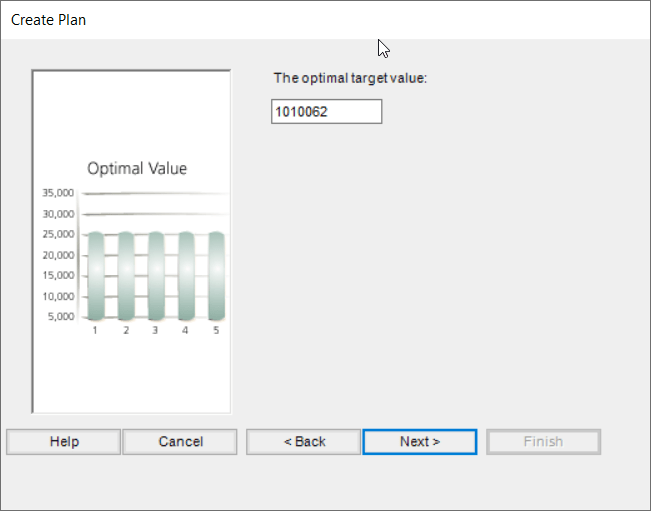
Task: Click the 35,000 axis label
Action: coord(58,192)
